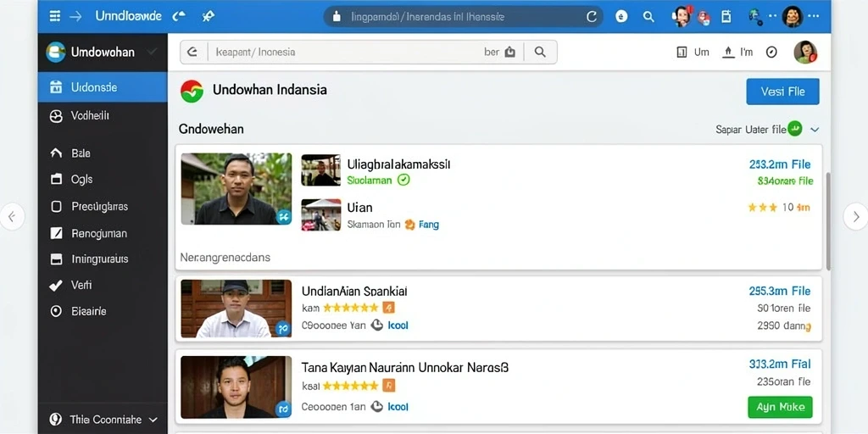
Task: Open user avatar in secondary toolbar
Action: (805, 52)
